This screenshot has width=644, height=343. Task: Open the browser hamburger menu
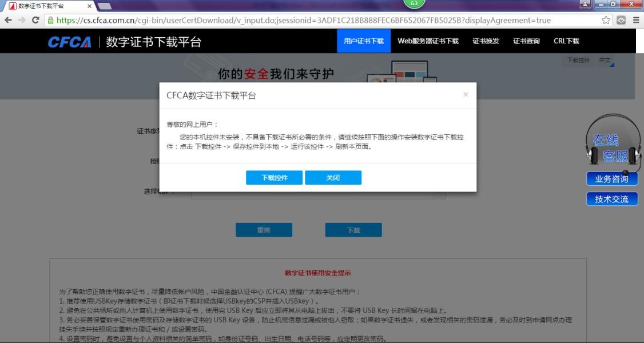click(636, 20)
